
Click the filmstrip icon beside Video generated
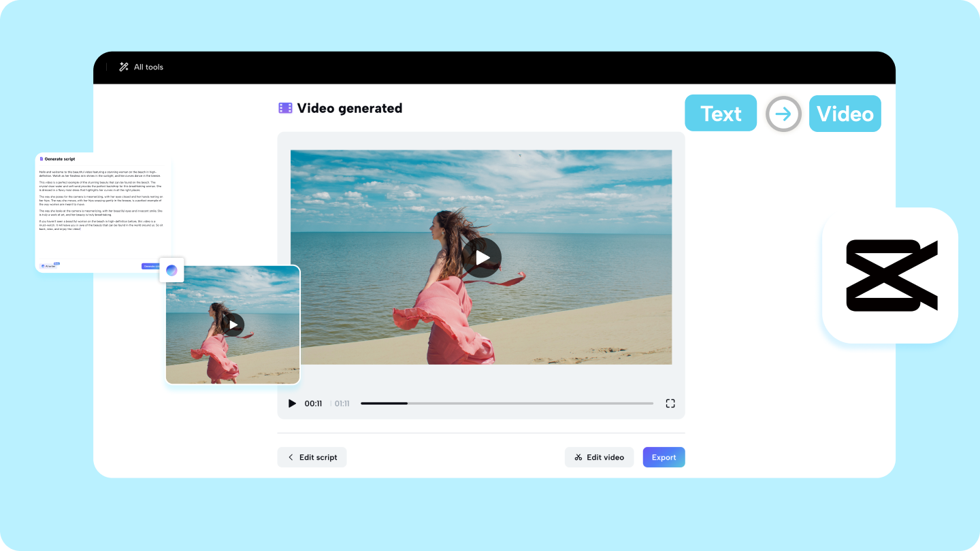tap(285, 107)
